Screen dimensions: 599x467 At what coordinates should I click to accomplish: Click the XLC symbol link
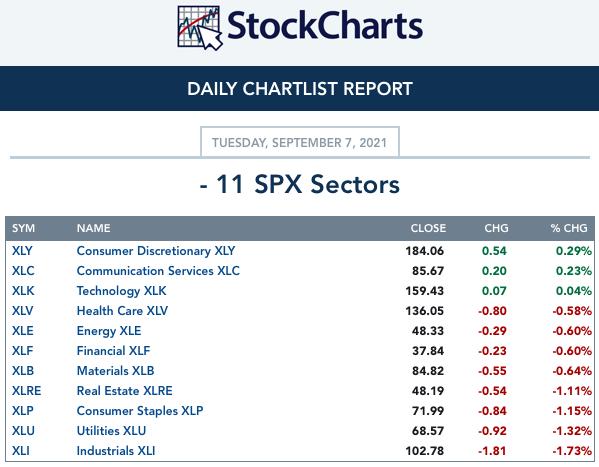pyautogui.click(x=23, y=271)
